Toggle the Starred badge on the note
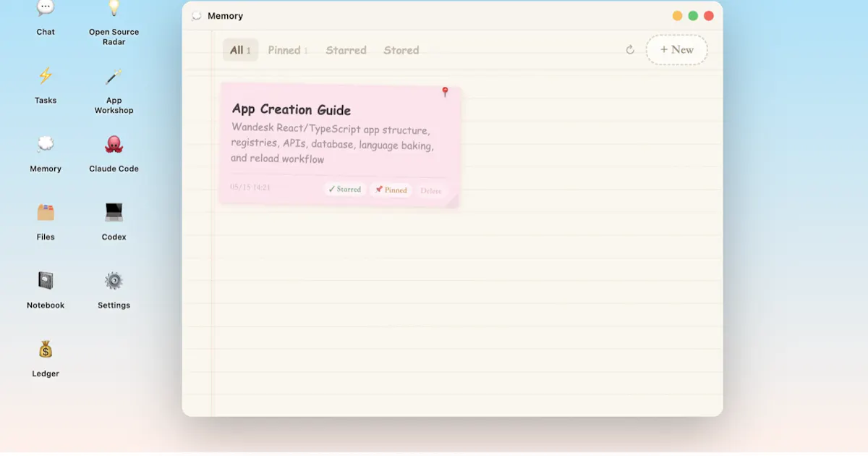 [344, 189]
